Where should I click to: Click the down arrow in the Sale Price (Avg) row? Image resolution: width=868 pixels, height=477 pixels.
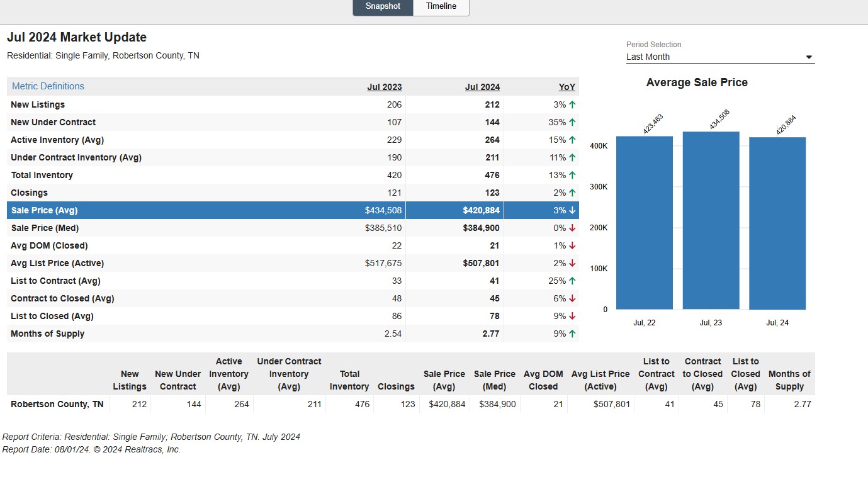coord(572,210)
